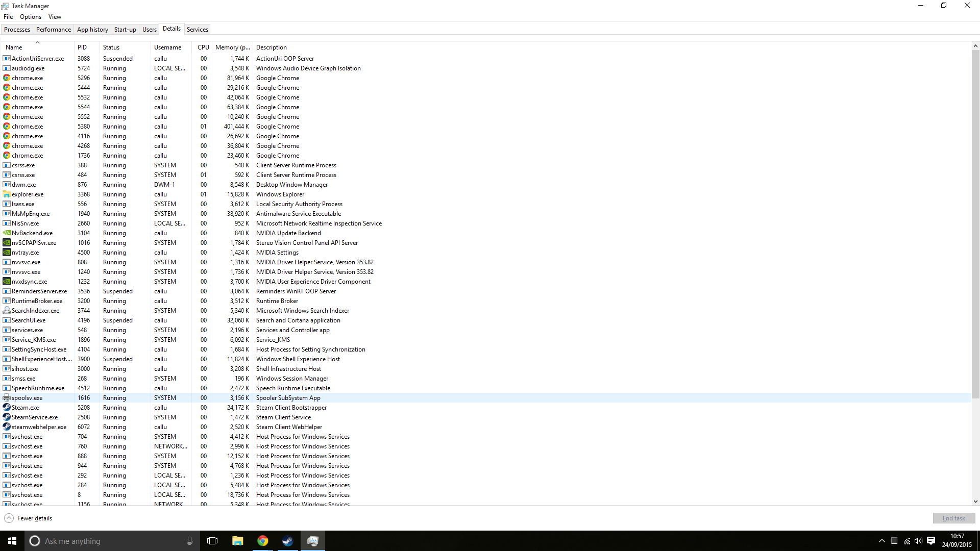
Task: Switch to the Users tab
Action: 150,30
